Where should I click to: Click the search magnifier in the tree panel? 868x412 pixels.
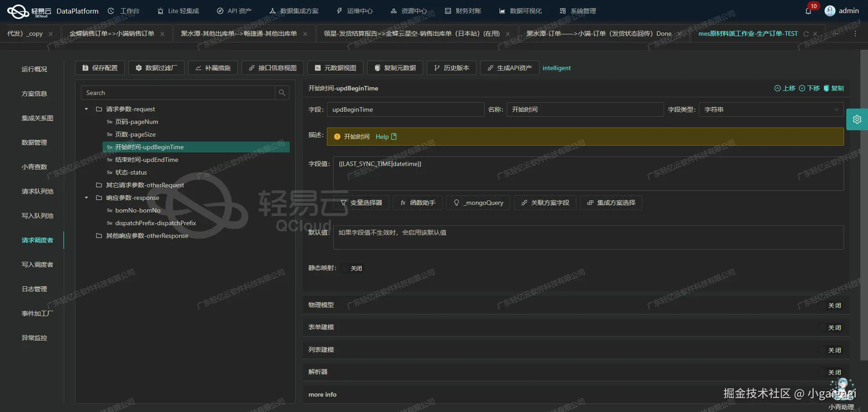pos(282,93)
